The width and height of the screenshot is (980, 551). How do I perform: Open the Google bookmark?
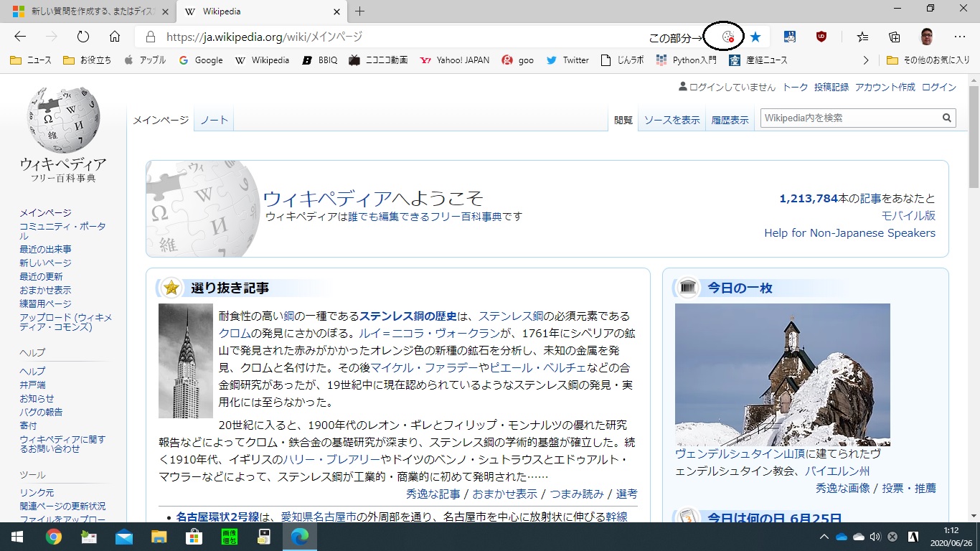click(200, 60)
